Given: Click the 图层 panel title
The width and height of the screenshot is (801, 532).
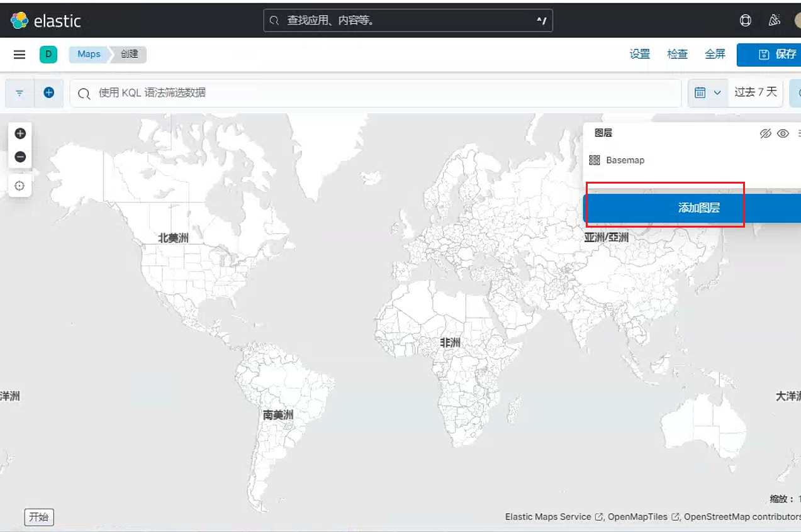Looking at the screenshot, I should click(x=603, y=133).
